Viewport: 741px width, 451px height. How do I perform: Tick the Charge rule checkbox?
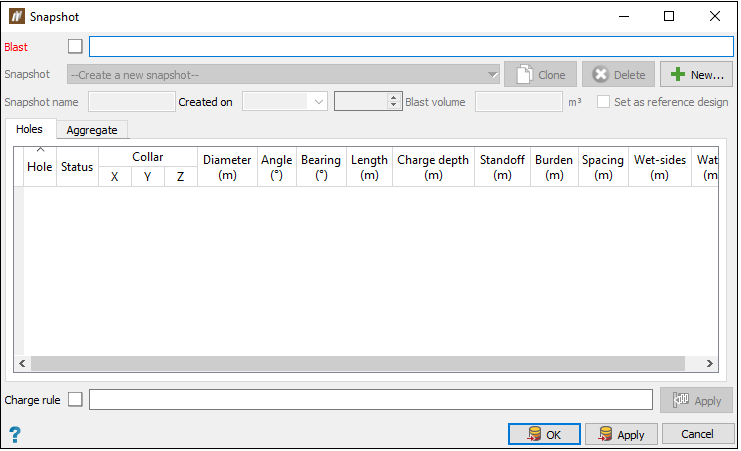[x=75, y=399]
